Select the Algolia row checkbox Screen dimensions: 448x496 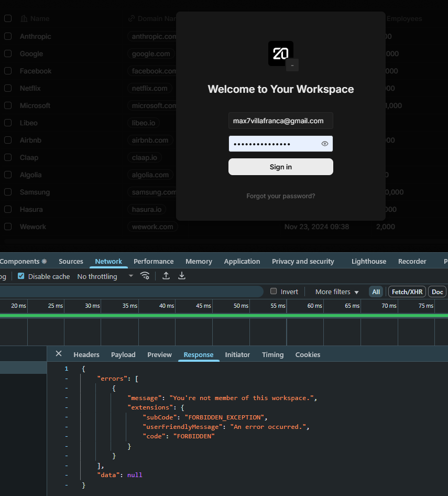coord(8,175)
